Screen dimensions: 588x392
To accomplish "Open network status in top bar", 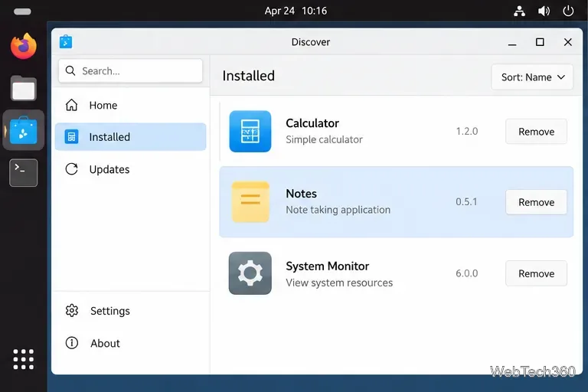I will click(519, 11).
